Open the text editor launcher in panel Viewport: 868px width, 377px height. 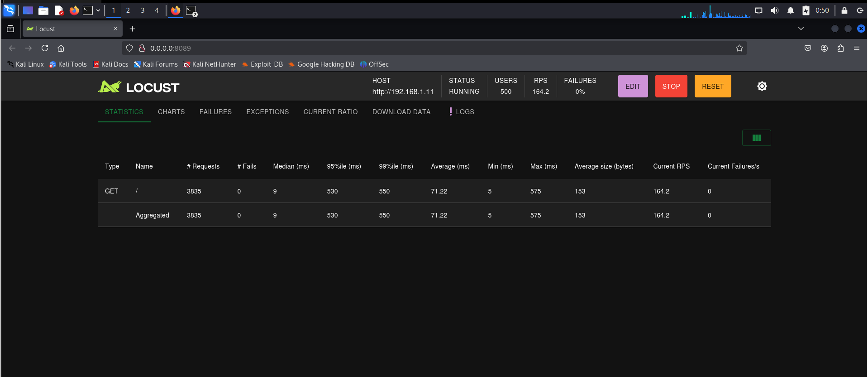pyautogui.click(x=59, y=10)
